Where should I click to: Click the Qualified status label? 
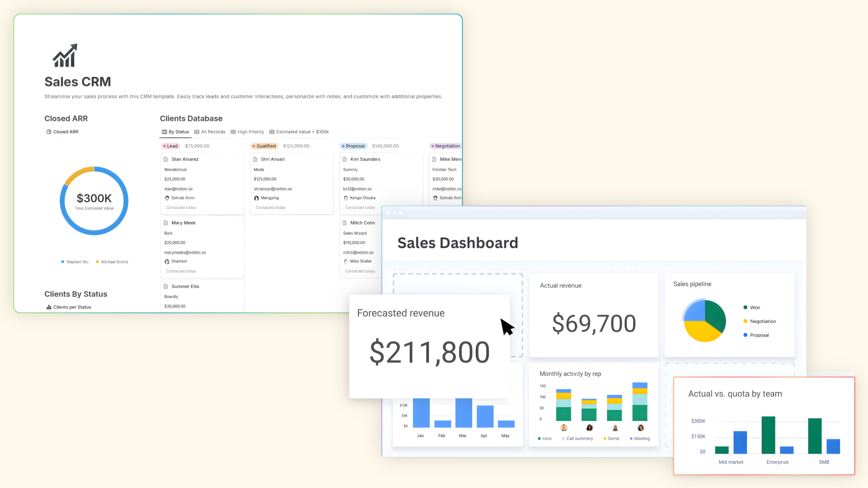264,146
